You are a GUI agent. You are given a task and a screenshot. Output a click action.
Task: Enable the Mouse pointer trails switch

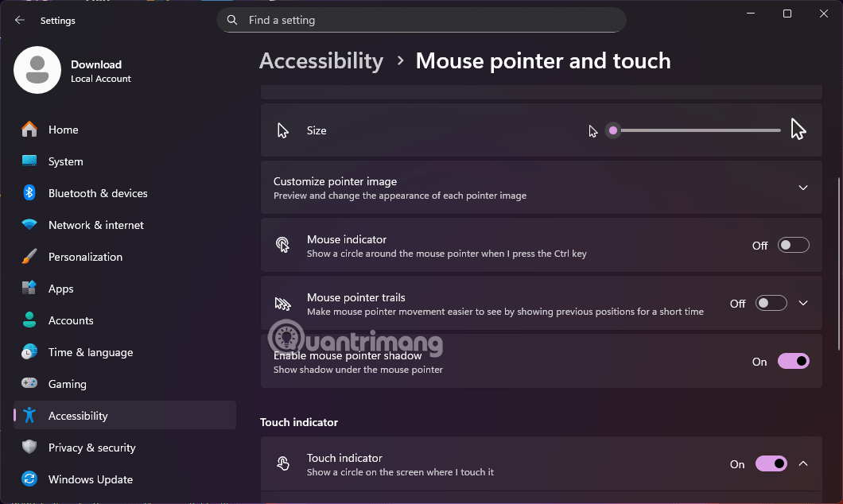771,304
